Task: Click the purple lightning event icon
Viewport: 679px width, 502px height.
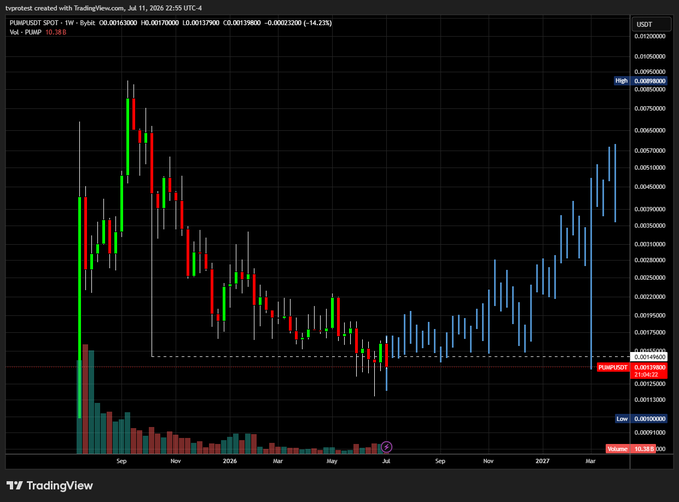Action: pyautogui.click(x=386, y=447)
